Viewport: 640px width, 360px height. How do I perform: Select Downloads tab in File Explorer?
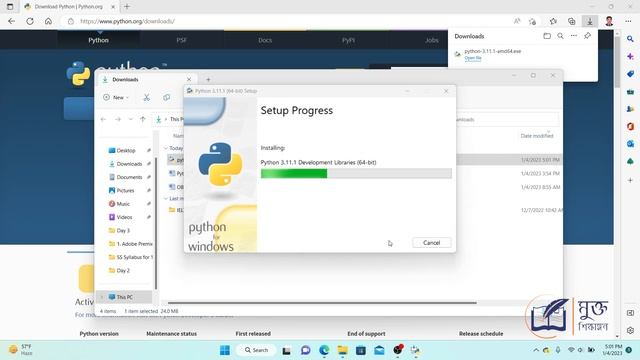(x=147, y=80)
